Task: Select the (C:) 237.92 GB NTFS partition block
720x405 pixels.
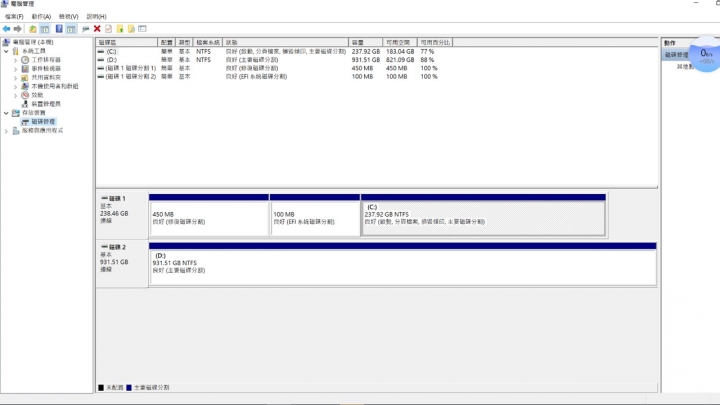Action: 484,215
